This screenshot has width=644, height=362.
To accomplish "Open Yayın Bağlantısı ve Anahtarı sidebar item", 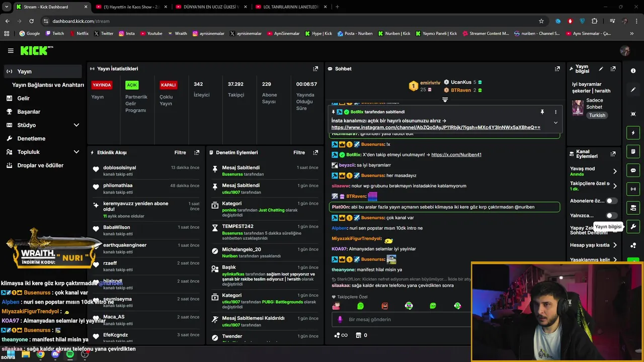I will [x=48, y=85].
